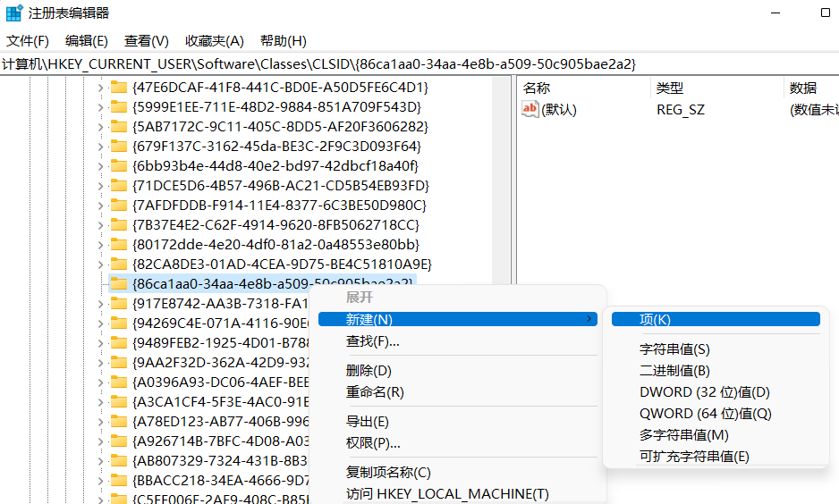
Task: Click the registry path address bar
Action: (419, 64)
